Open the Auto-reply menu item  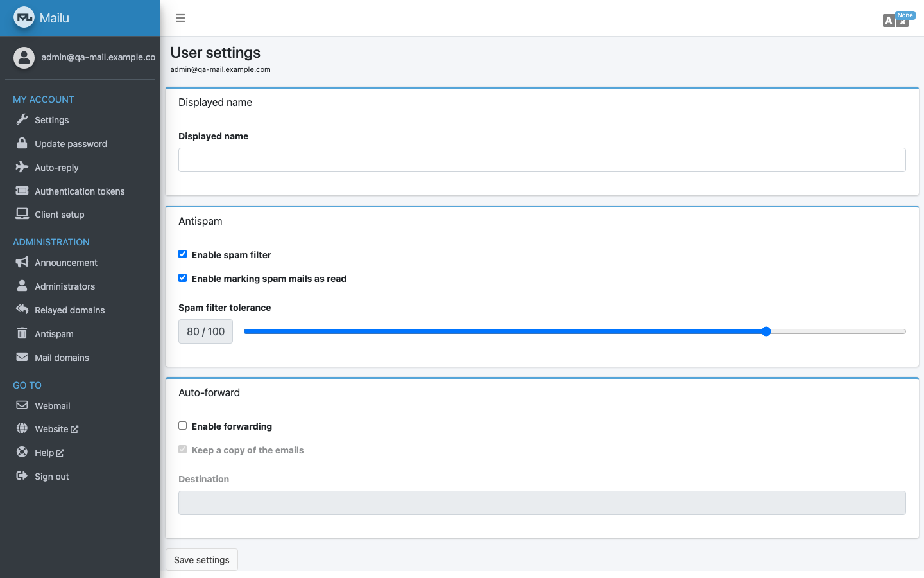pos(80,168)
